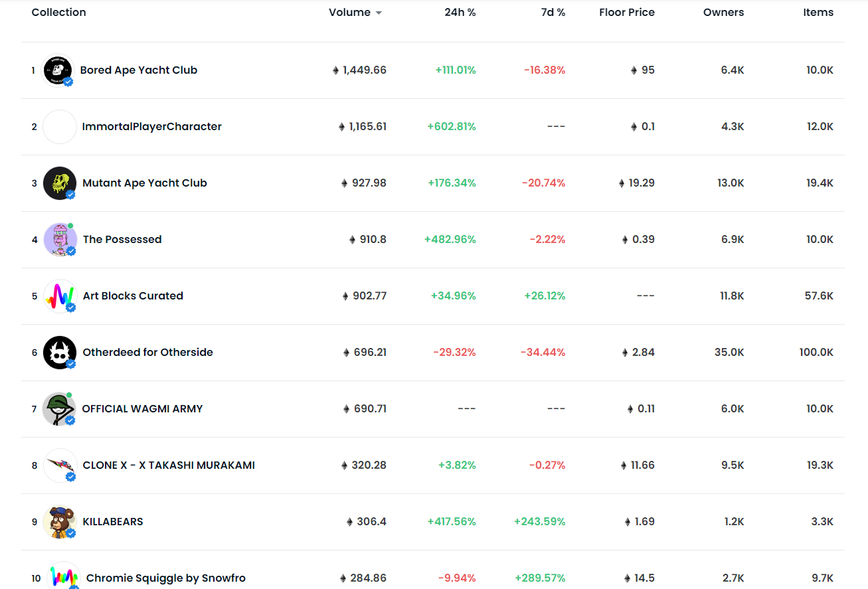The image size is (868, 589).
Task: Click the ImmortalPlayerCharacter blank avatar
Action: [60, 127]
